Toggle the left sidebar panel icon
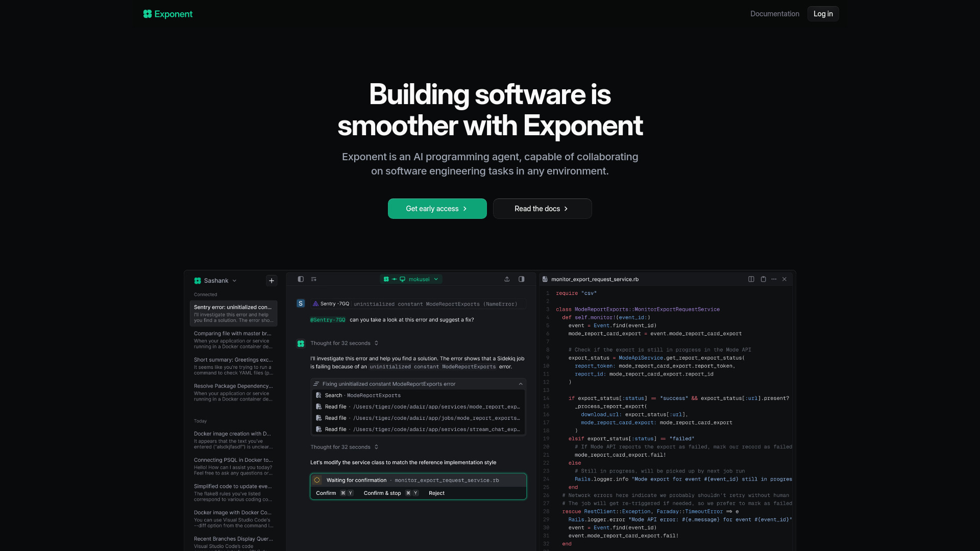 click(301, 279)
